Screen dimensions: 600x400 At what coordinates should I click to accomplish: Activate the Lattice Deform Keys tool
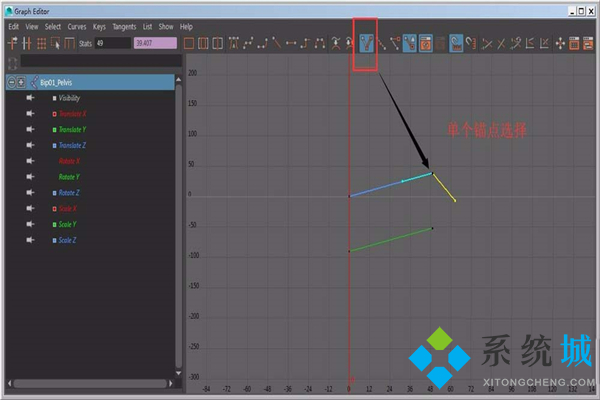(41, 43)
